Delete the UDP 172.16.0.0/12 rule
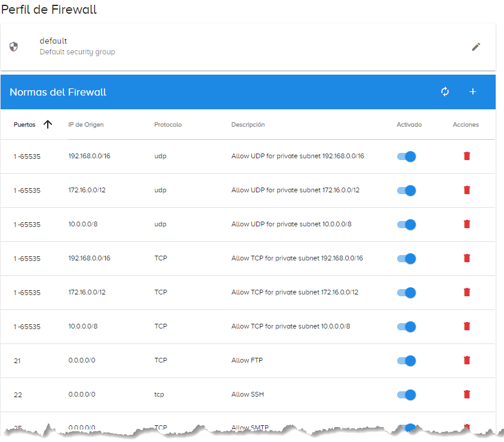This screenshot has height=442, width=504. (467, 190)
